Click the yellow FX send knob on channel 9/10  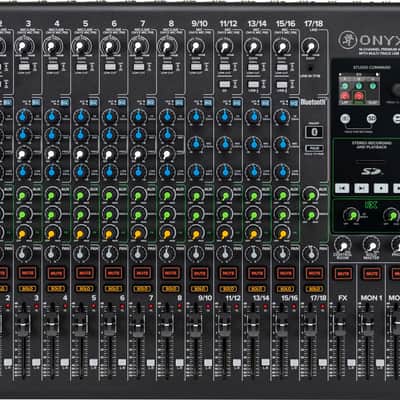click(196, 233)
